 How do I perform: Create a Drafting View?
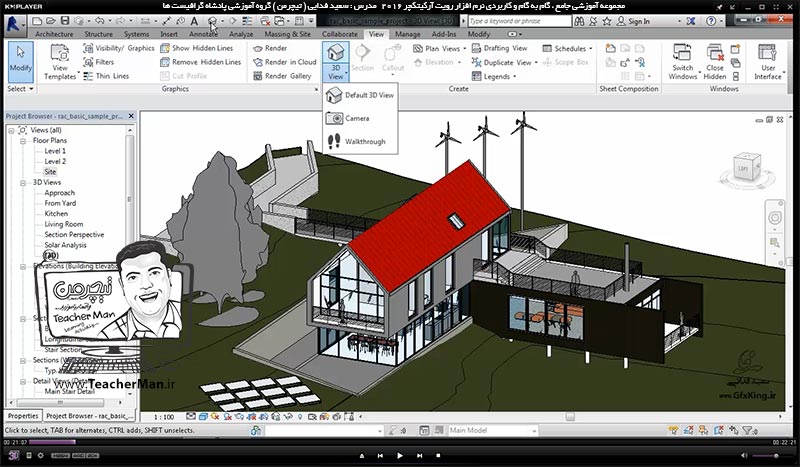coord(499,48)
